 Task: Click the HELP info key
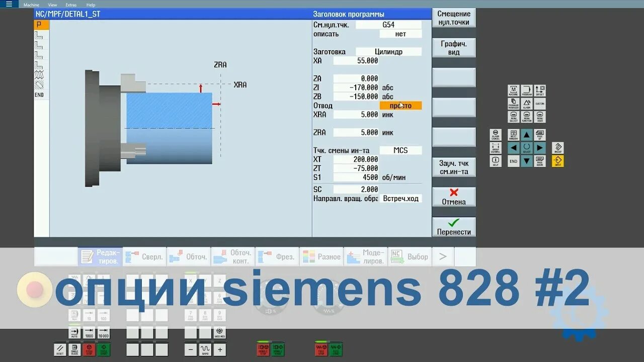pos(496,161)
